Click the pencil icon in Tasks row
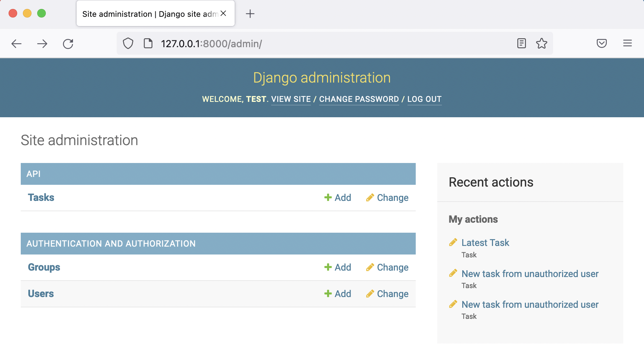This screenshot has width=644, height=346. [370, 197]
